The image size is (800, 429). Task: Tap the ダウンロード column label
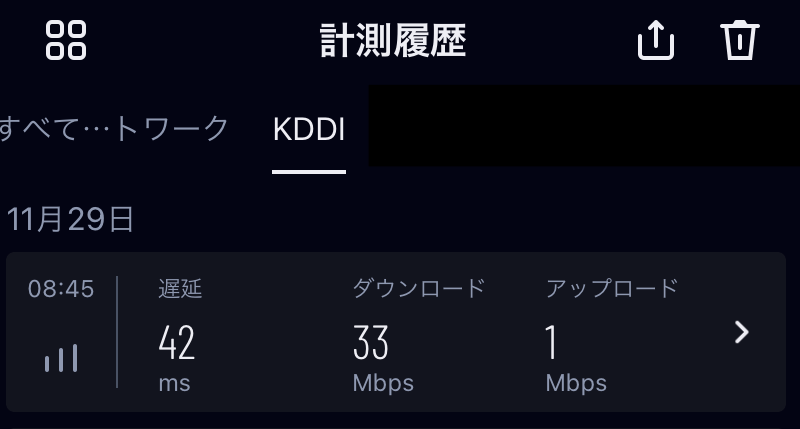tap(419, 288)
